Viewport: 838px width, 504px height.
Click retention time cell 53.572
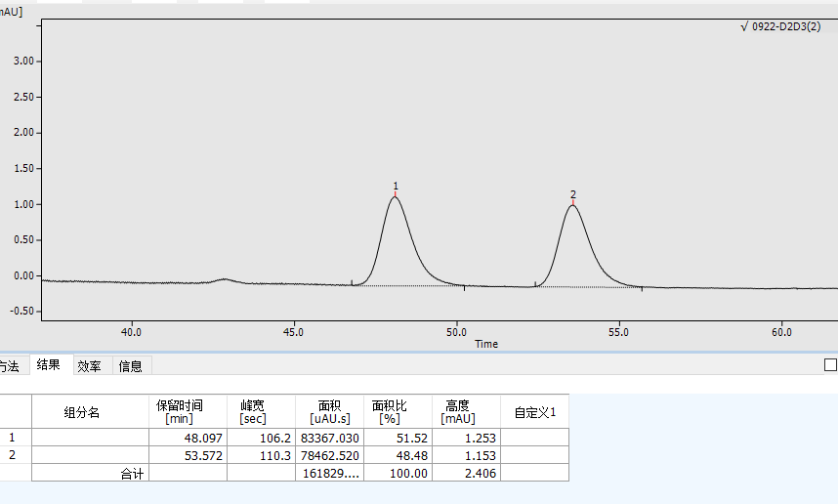coord(188,455)
